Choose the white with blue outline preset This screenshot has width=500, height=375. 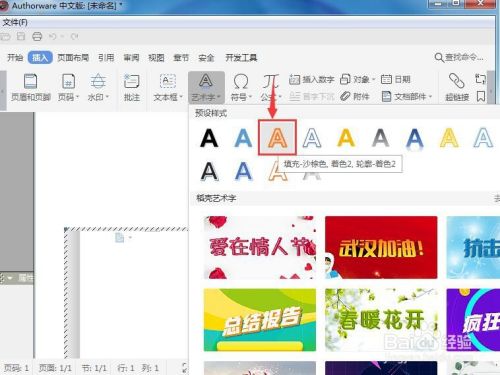pos(312,138)
